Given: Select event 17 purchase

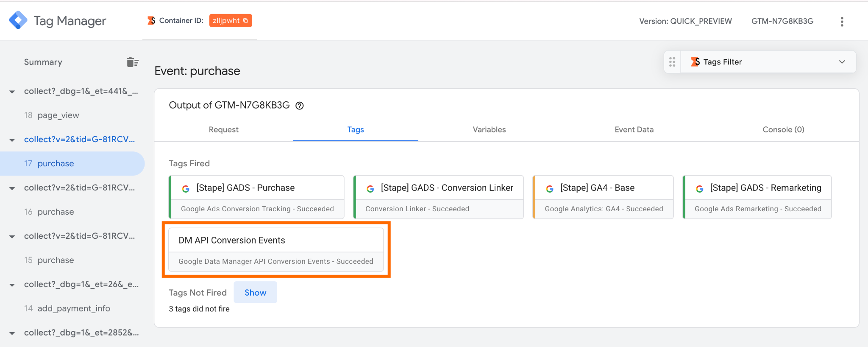Looking at the screenshot, I should 72,164.
